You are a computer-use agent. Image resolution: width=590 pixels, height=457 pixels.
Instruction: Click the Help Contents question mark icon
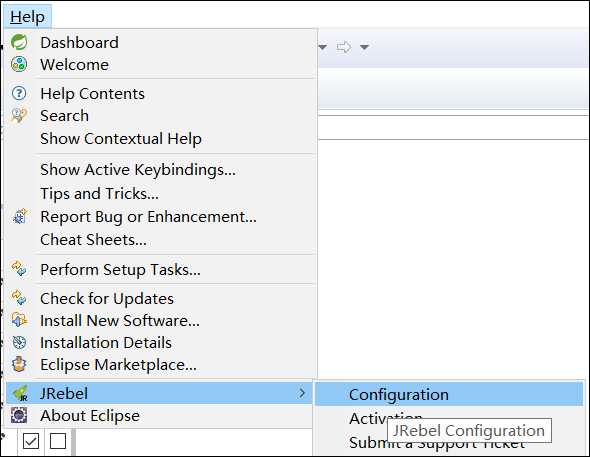[19, 93]
